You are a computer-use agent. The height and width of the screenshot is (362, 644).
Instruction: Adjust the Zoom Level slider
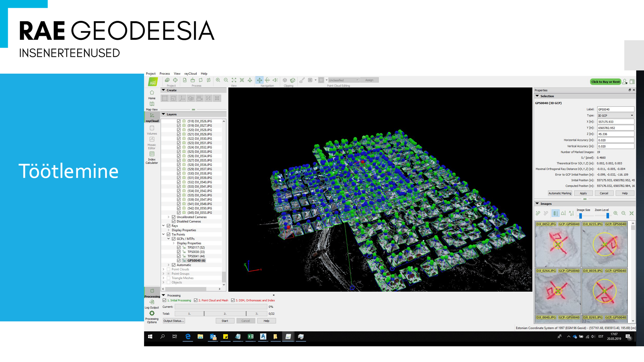607,216
